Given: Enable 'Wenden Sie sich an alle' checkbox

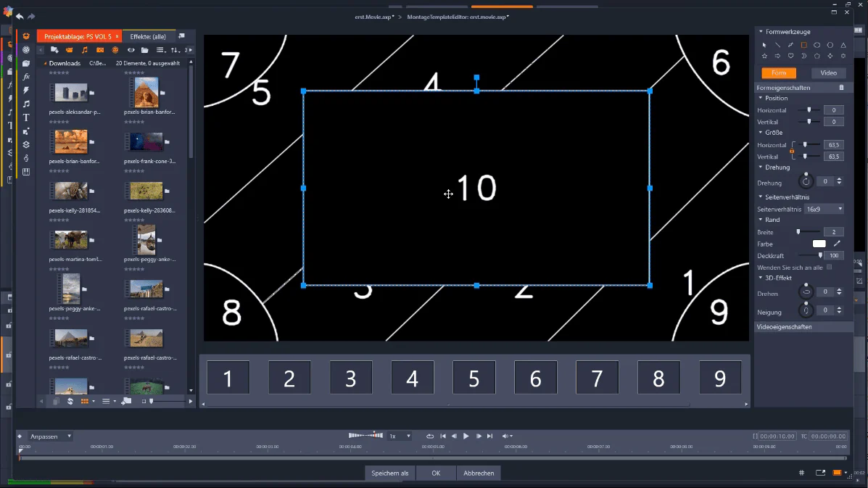Looking at the screenshot, I should pos(830,268).
